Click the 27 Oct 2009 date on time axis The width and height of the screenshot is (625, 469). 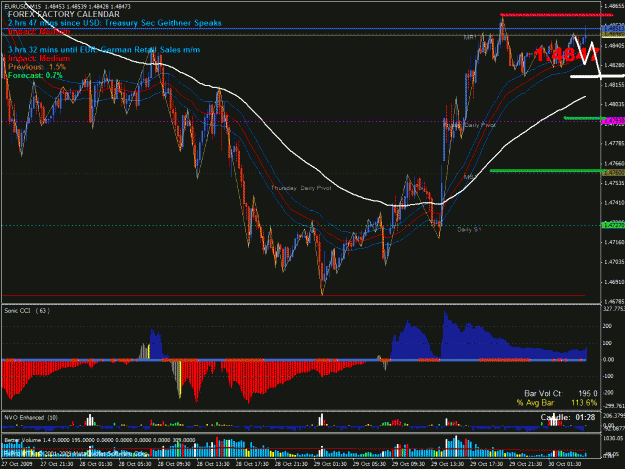click(17, 464)
